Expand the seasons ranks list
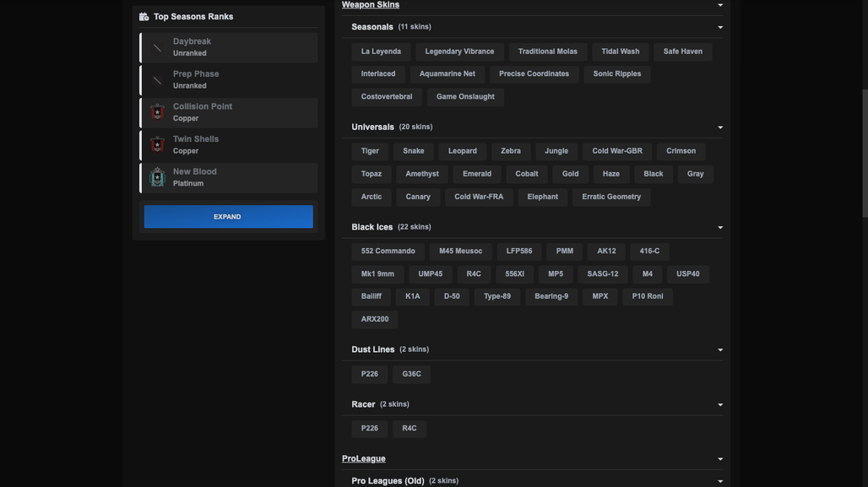868x487 pixels. [229, 217]
